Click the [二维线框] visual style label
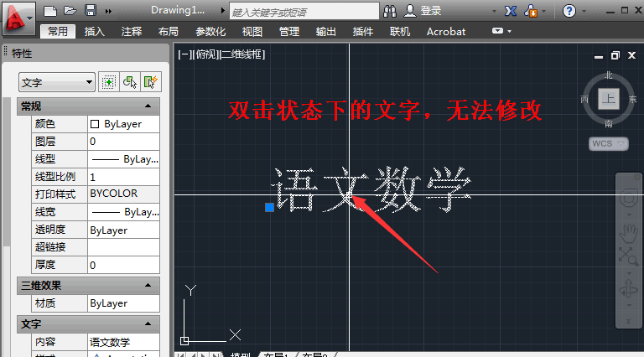 point(243,54)
